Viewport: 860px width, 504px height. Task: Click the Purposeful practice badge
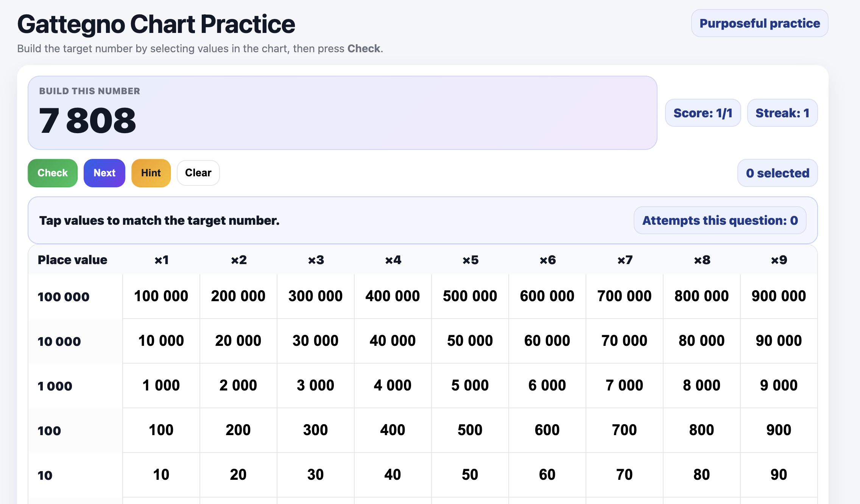(759, 23)
